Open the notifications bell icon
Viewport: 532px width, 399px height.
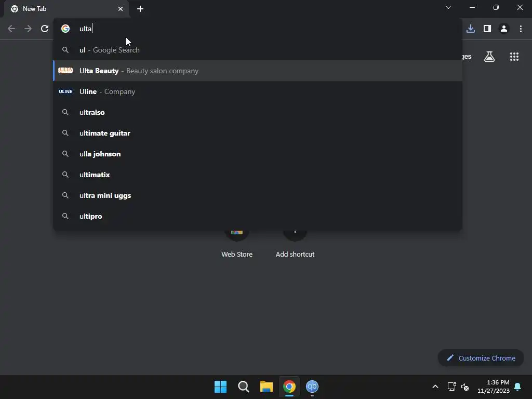[517, 387]
